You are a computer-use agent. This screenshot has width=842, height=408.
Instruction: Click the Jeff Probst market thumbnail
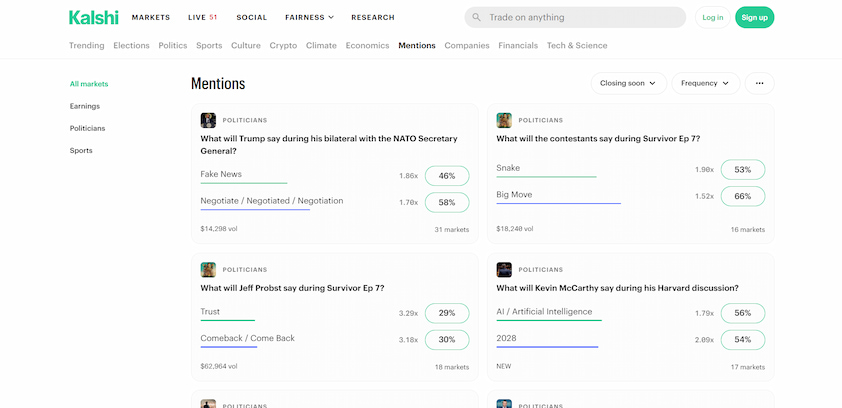pos(208,269)
